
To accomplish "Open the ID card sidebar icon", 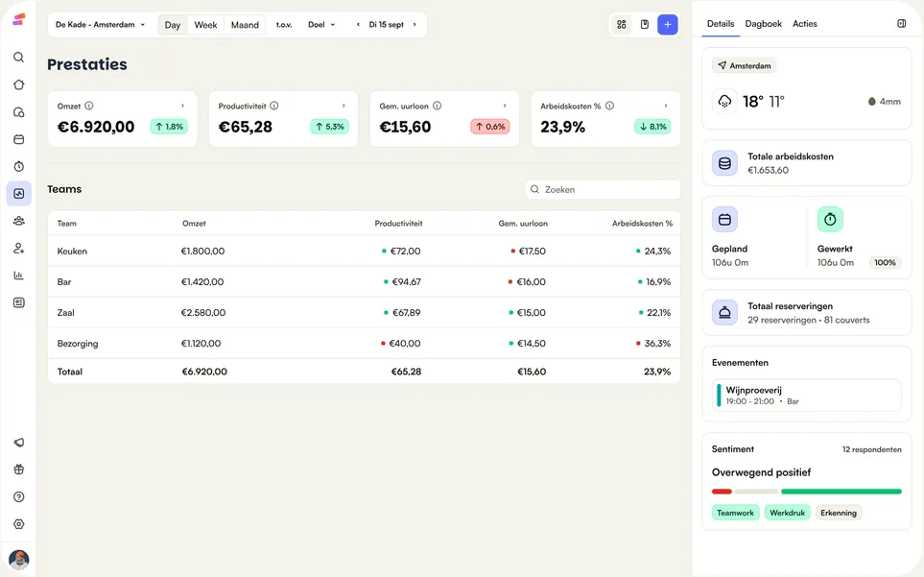I will click(x=19, y=302).
